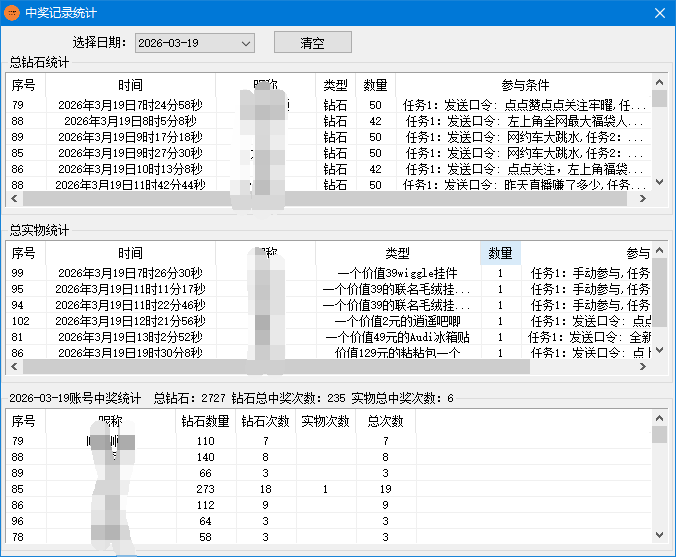Screen dimensions: 676x557
Task: Sort diamond table by 时间 column header
Action: click(x=130, y=85)
